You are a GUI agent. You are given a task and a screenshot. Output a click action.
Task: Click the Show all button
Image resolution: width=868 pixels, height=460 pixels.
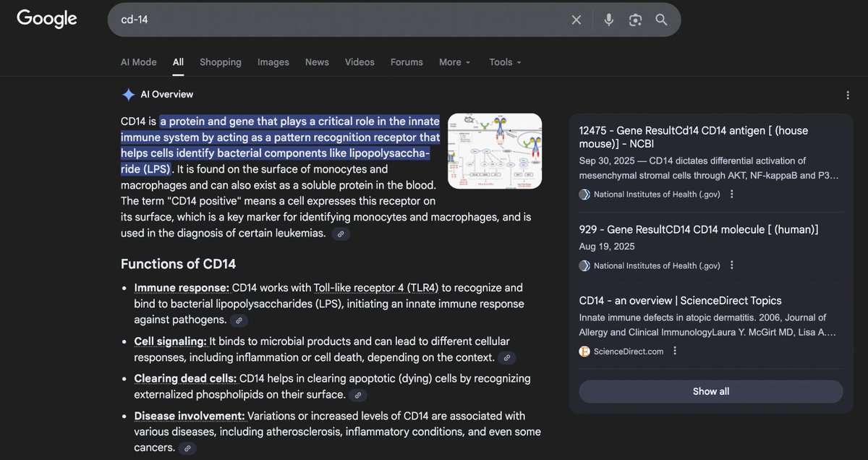711,391
